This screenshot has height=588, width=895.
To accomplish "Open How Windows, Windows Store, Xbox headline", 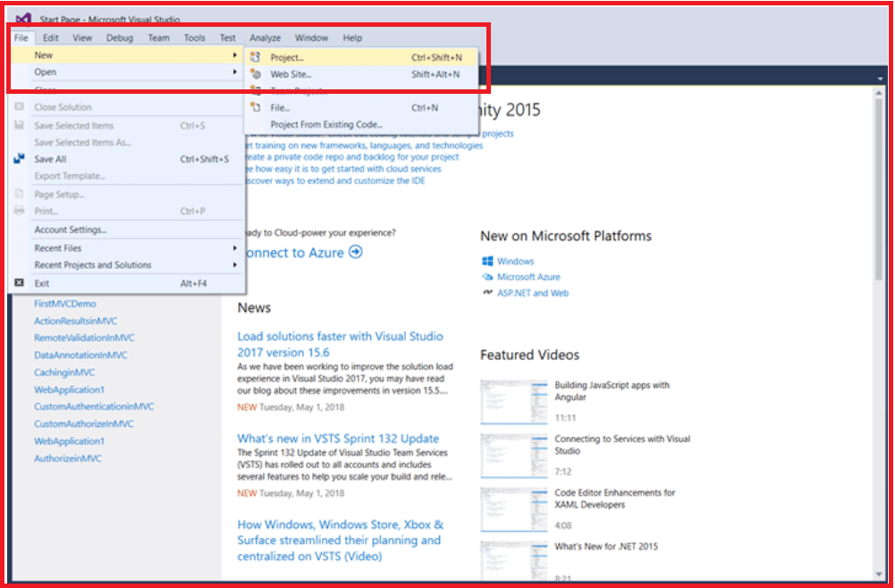I will tap(340, 540).
